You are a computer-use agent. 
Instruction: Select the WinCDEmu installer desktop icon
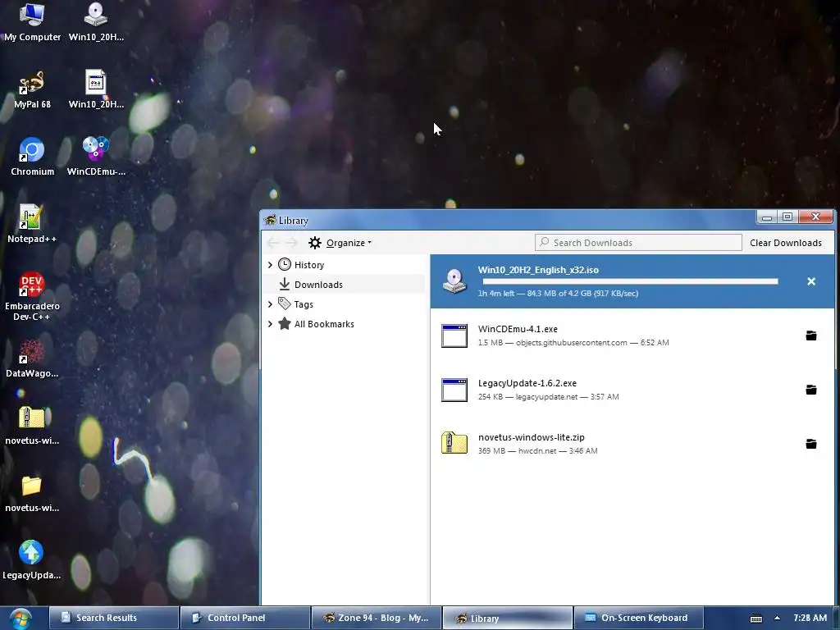tap(97, 157)
